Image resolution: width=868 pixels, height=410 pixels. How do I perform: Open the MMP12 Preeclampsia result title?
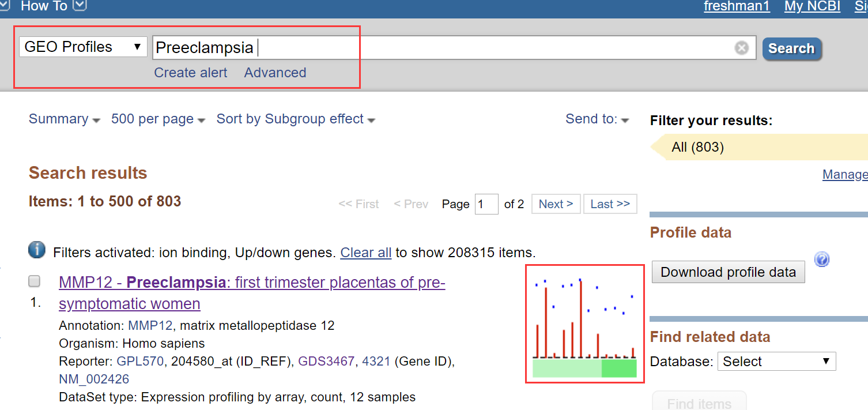[x=252, y=293]
